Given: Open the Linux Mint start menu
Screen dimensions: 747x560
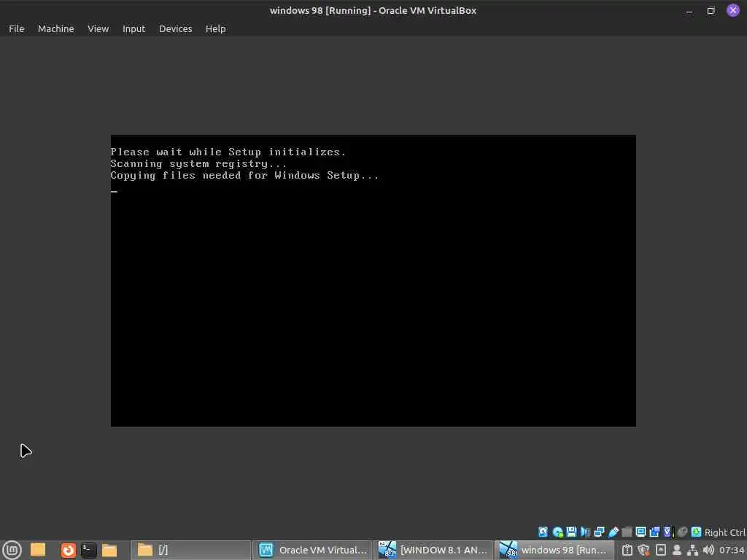Looking at the screenshot, I should (x=12, y=550).
